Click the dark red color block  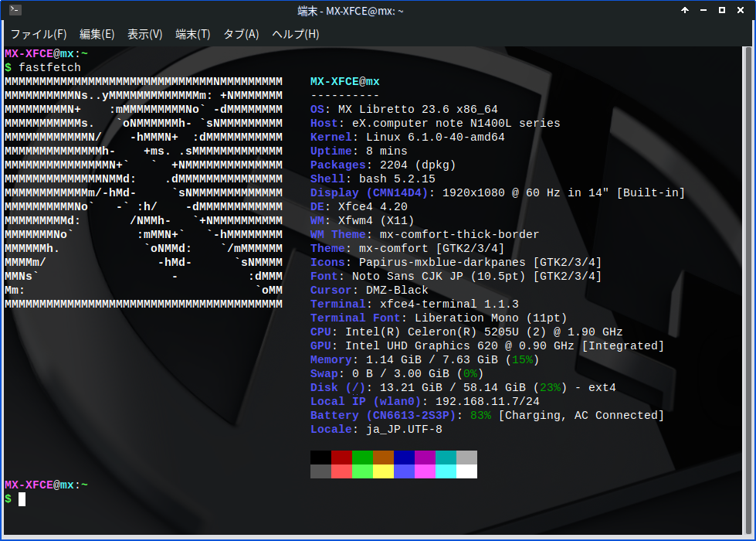pyautogui.click(x=341, y=458)
